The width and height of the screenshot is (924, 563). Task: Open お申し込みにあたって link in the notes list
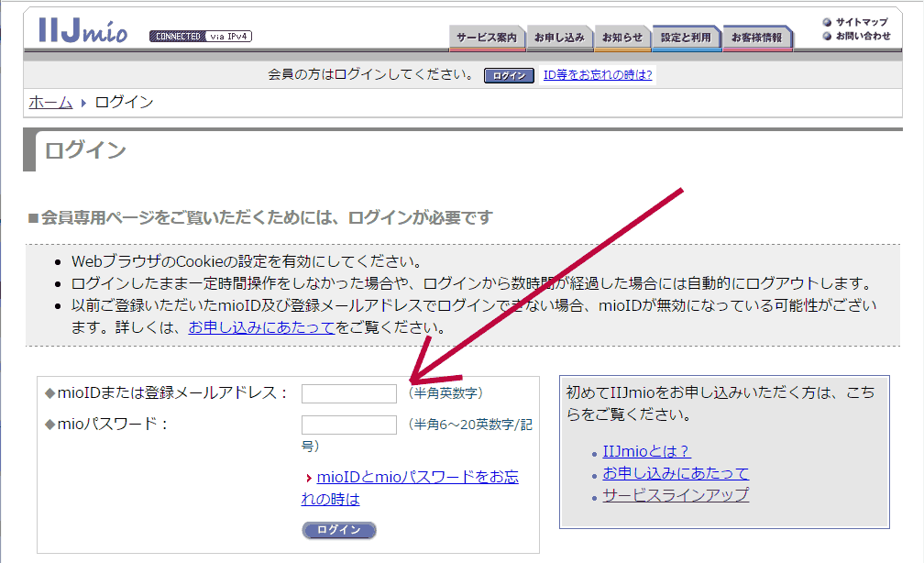(x=261, y=327)
